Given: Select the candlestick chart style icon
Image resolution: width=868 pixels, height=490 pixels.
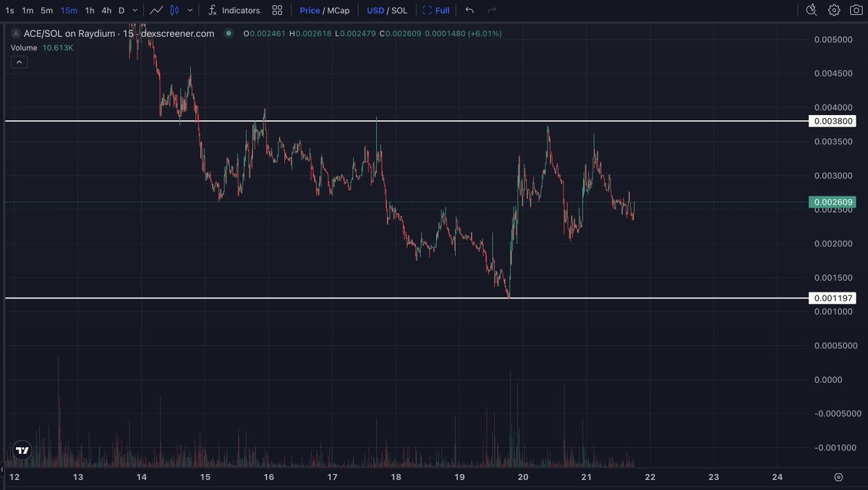Looking at the screenshot, I should pos(174,10).
